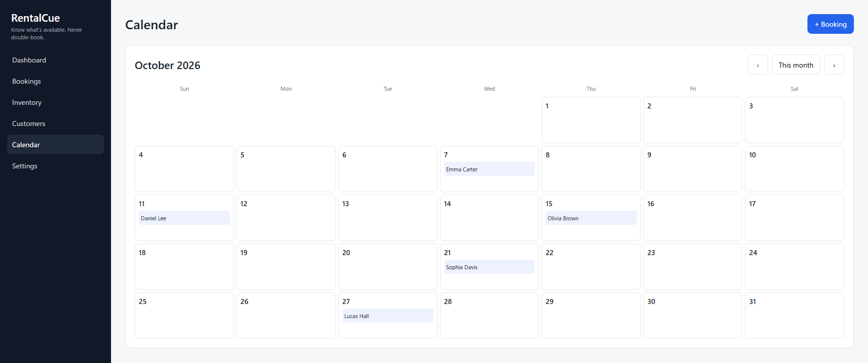Create a new booking with + Booking
This screenshot has width=868, height=363.
(x=830, y=24)
